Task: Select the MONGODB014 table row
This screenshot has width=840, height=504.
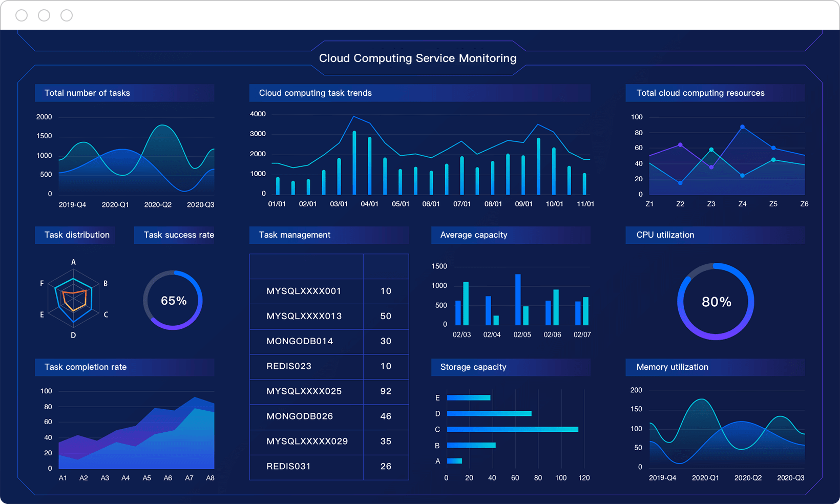Action: (329, 341)
